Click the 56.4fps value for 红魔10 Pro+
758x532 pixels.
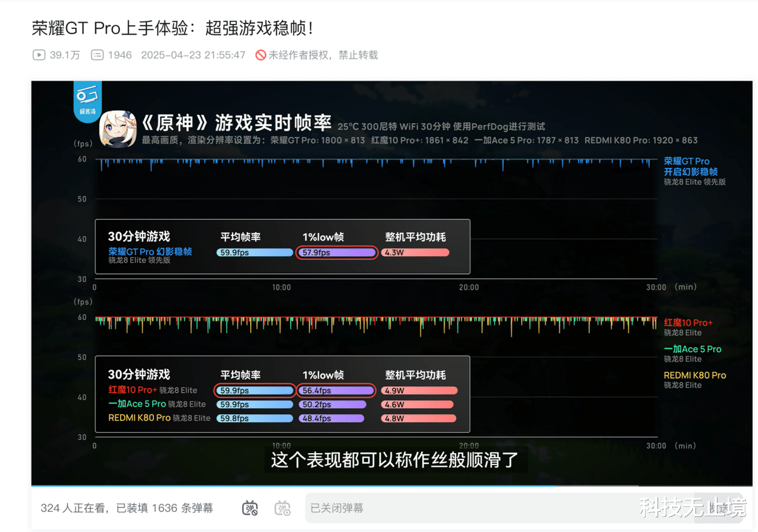pyautogui.click(x=337, y=391)
